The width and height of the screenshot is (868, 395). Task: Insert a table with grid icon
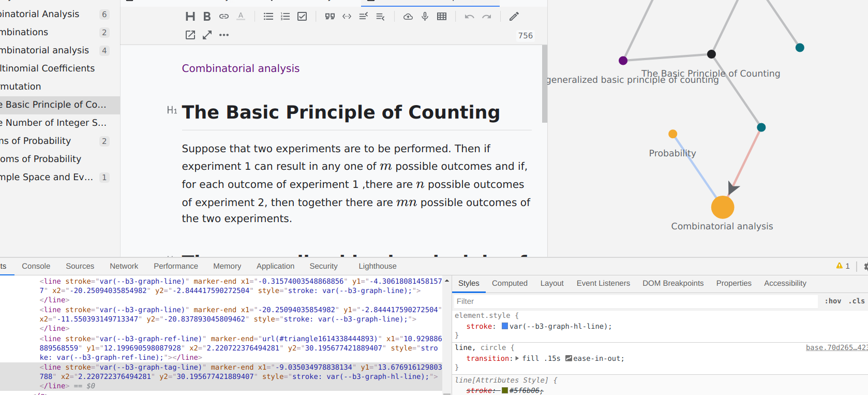(442, 17)
